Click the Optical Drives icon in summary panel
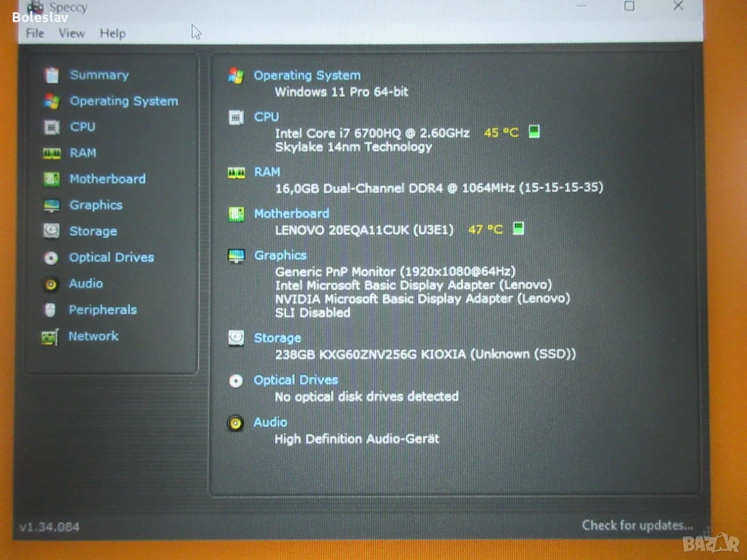The width and height of the screenshot is (747, 560). click(236, 381)
